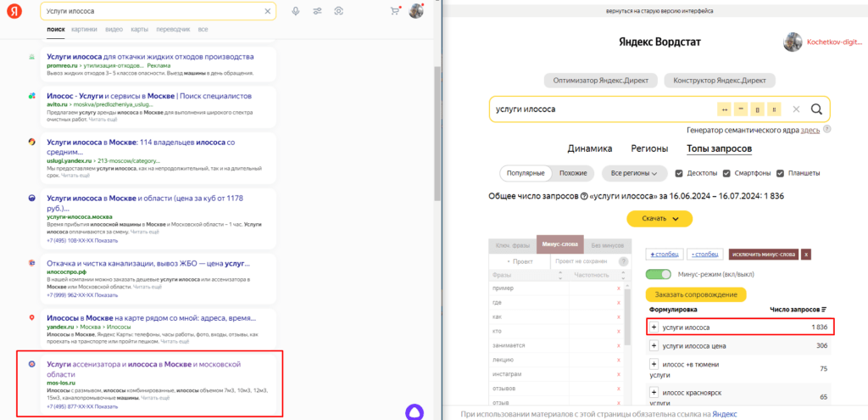Screen dimensions: 868x420
Task: Open avito.ru 'Илосос - Услуги и сервисы' result
Action: [149, 96]
